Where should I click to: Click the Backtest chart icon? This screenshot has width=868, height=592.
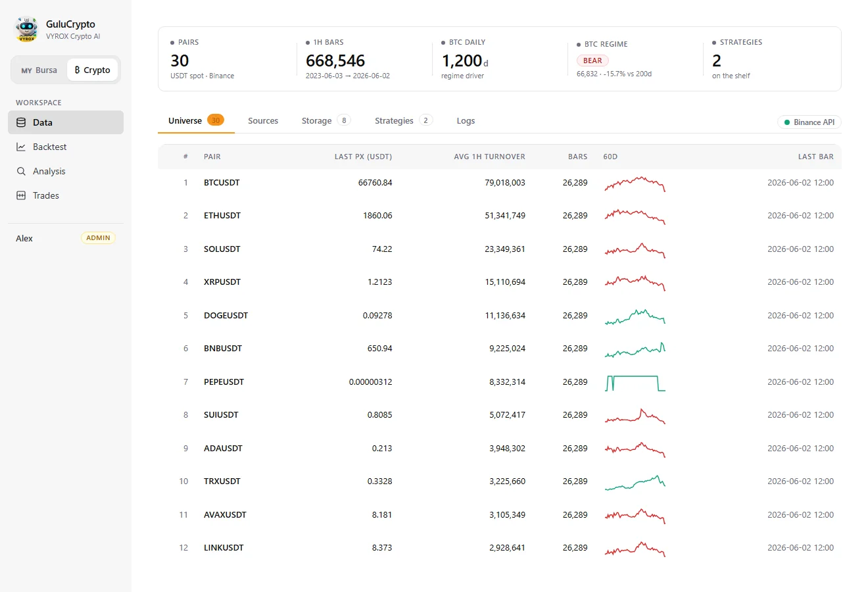click(21, 147)
